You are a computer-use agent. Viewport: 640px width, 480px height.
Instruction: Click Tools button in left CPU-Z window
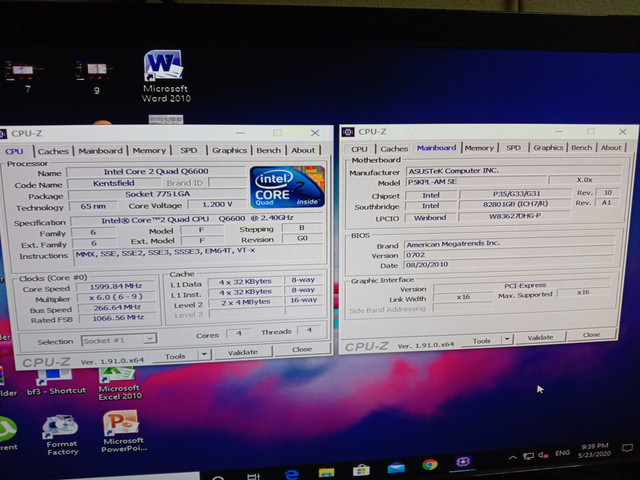coord(175,356)
